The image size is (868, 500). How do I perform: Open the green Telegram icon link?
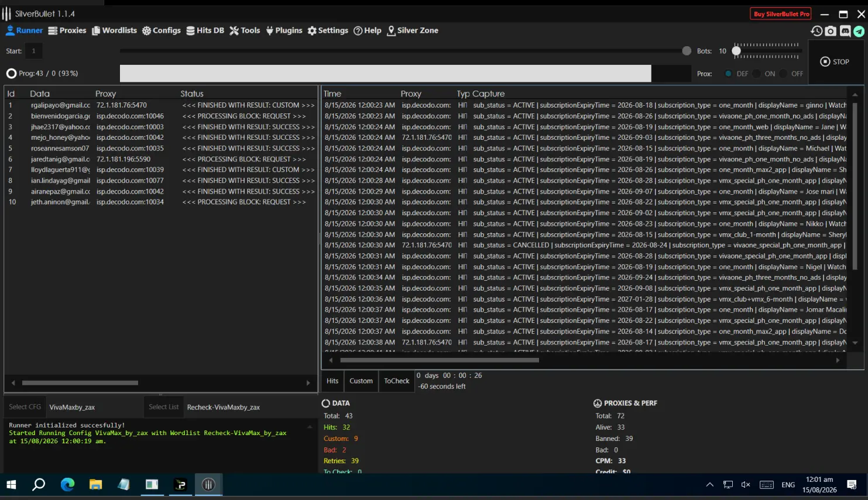(x=859, y=31)
